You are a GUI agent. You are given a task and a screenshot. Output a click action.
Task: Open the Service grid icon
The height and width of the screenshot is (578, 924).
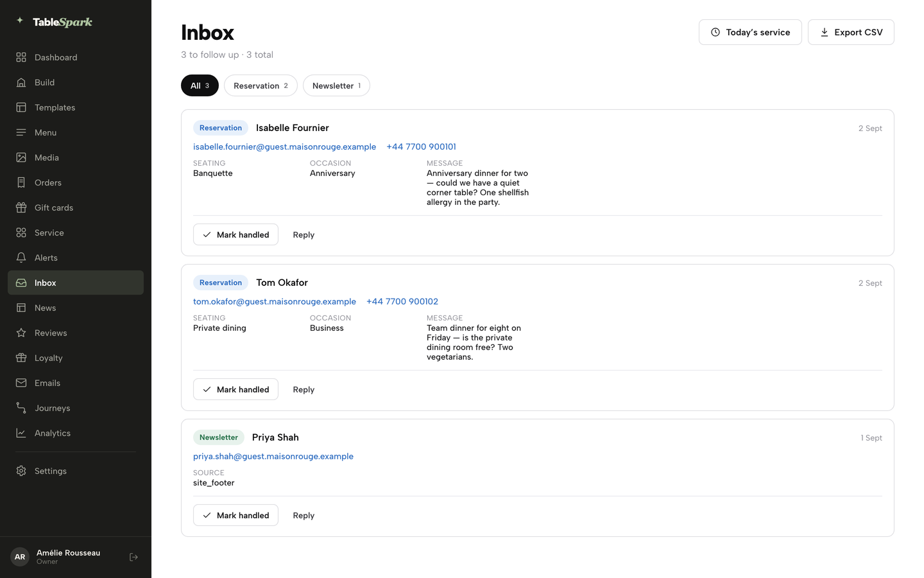pyautogui.click(x=21, y=232)
